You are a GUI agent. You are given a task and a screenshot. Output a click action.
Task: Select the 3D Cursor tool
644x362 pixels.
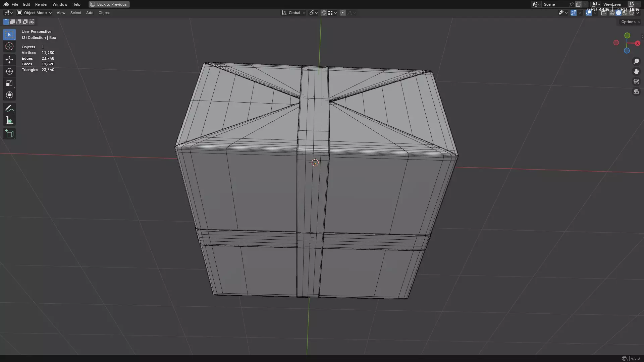[9, 46]
